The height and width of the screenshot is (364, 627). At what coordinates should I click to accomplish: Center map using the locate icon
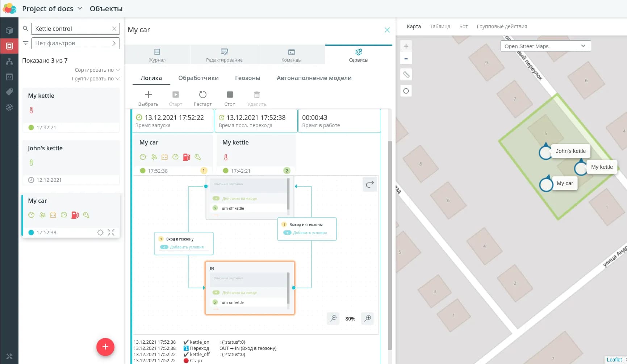[406, 91]
